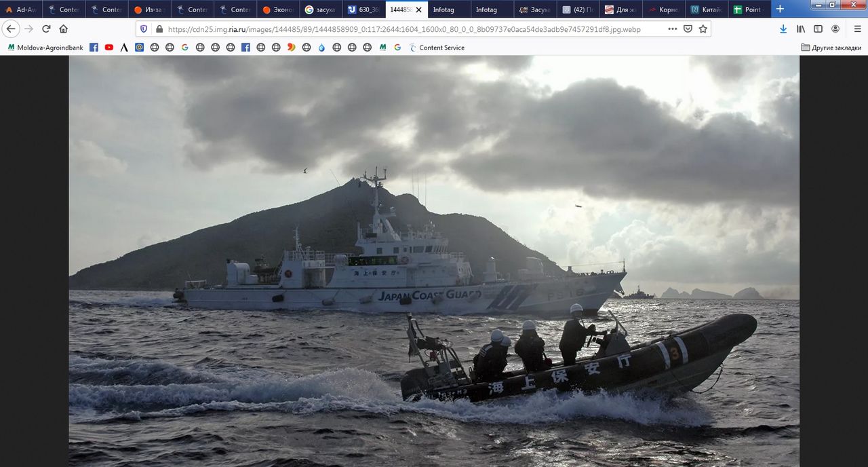
Task: Open Google bookmark beside Content Service
Action: [x=397, y=48]
